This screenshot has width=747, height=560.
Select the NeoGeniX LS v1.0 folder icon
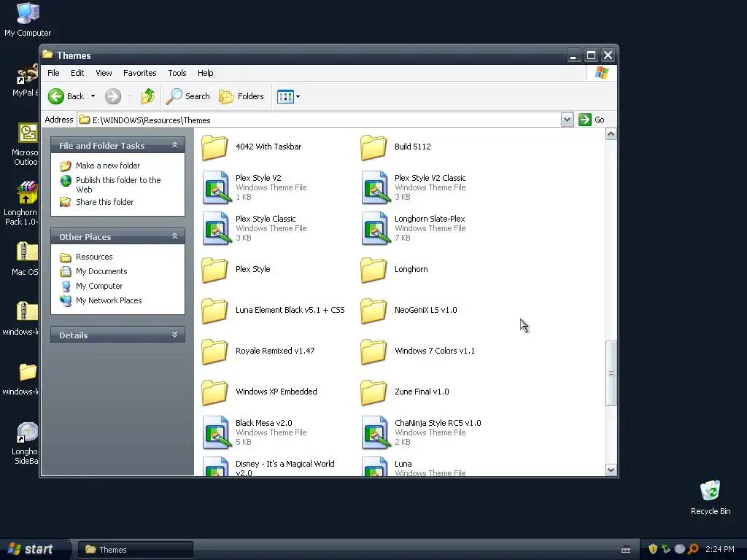(x=373, y=311)
